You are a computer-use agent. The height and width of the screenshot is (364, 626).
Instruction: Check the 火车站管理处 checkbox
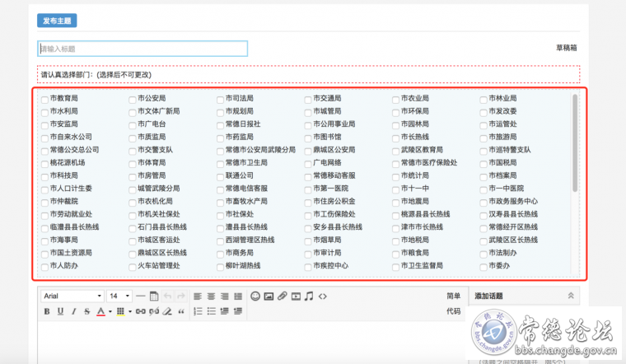pos(133,267)
